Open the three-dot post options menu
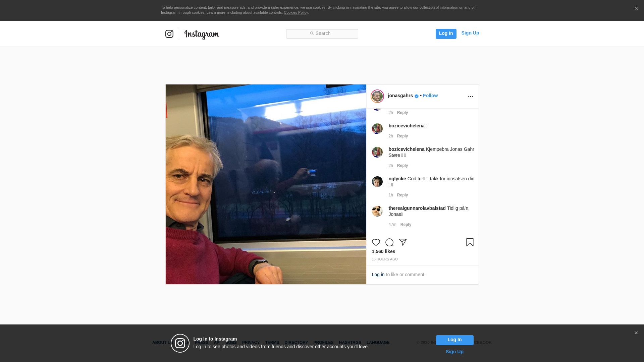The height and width of the screenshot is (362, 644). pos(470,97)
